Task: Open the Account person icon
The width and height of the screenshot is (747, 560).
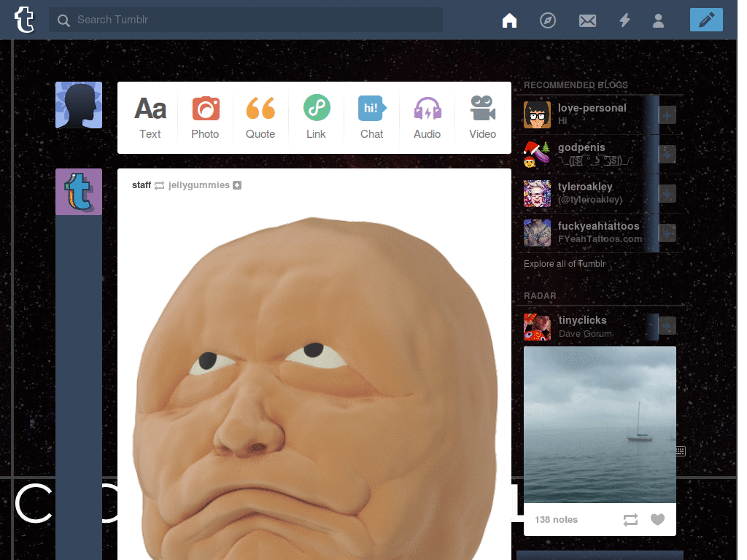Action: 659,20
